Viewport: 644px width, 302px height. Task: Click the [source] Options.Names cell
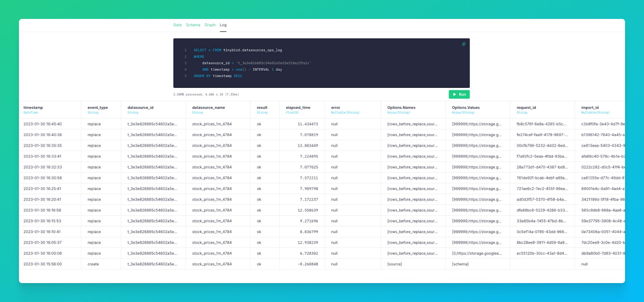coord(395,264)
